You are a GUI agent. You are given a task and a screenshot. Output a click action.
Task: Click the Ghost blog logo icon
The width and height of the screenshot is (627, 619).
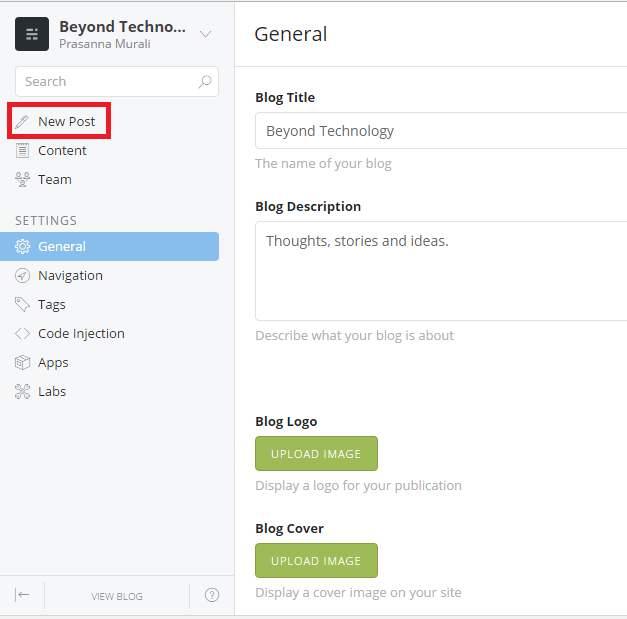pos(32,34)
